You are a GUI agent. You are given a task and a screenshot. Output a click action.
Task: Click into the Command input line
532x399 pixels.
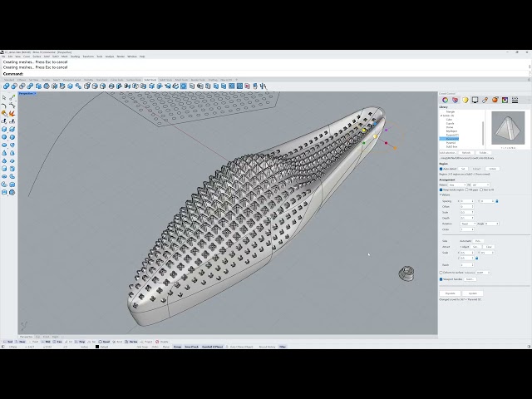click(264, 74)
